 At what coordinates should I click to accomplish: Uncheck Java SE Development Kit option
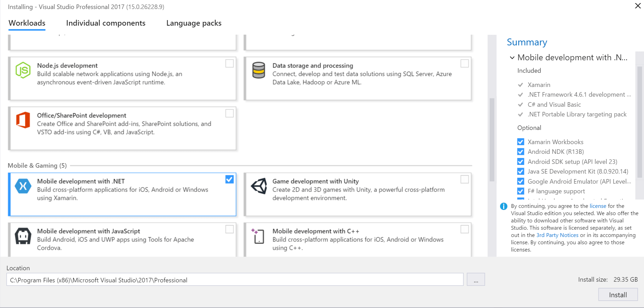521,171
